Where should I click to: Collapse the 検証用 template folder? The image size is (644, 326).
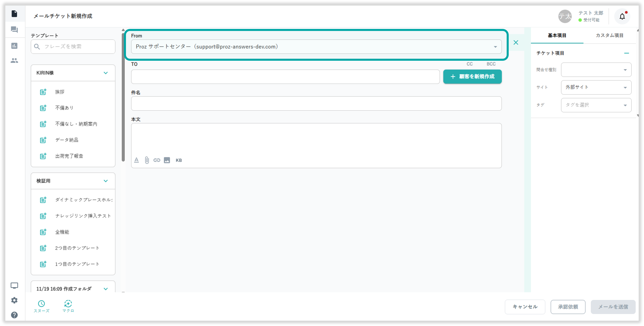click(106, 181)
